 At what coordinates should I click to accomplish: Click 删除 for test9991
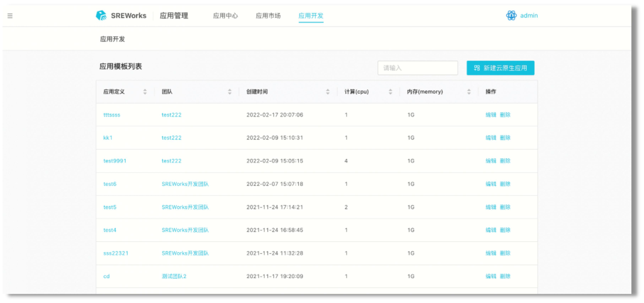coord(505,161)
